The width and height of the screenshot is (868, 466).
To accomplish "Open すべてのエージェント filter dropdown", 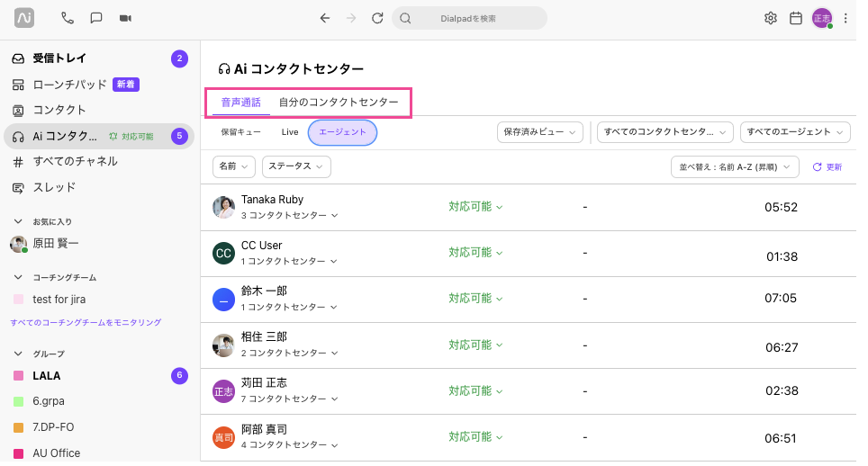I will 795,132.
